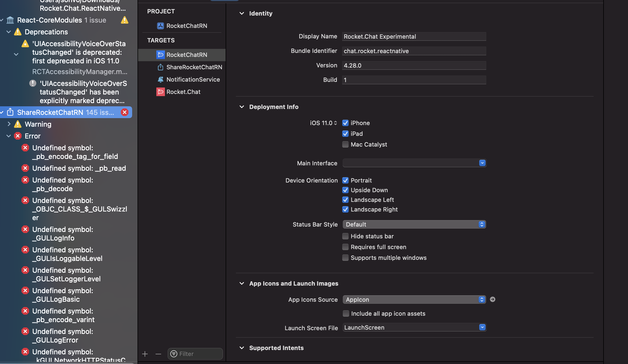Enable Mac Catalyst deployment
Viewport: 628px width, 364px height.
pos(346,144)
